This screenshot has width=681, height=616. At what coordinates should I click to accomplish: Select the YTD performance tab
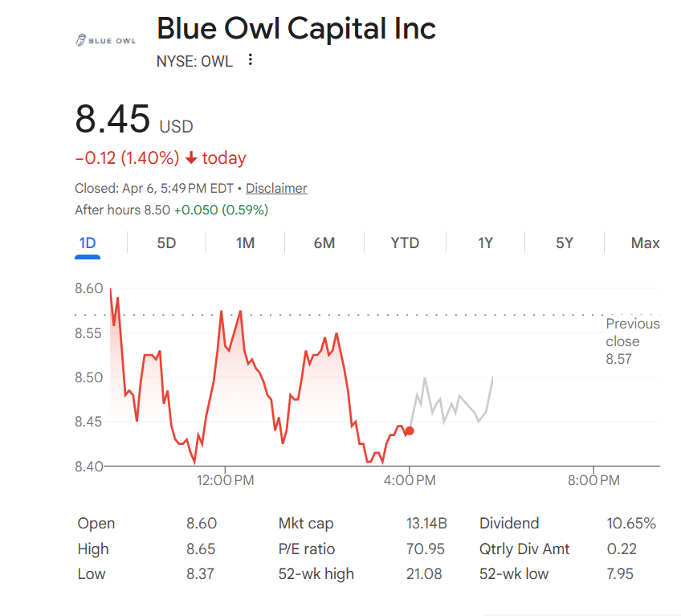click(405, 243)
